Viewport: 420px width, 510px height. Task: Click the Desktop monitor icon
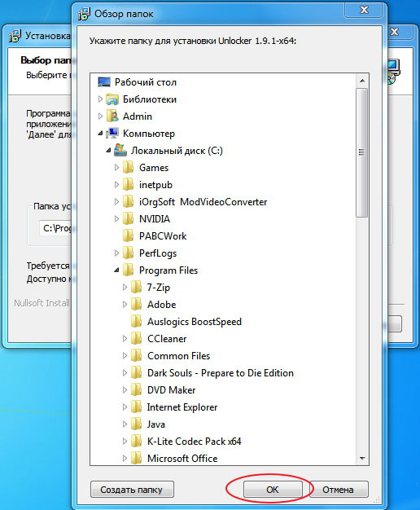[x=104, y=82]
